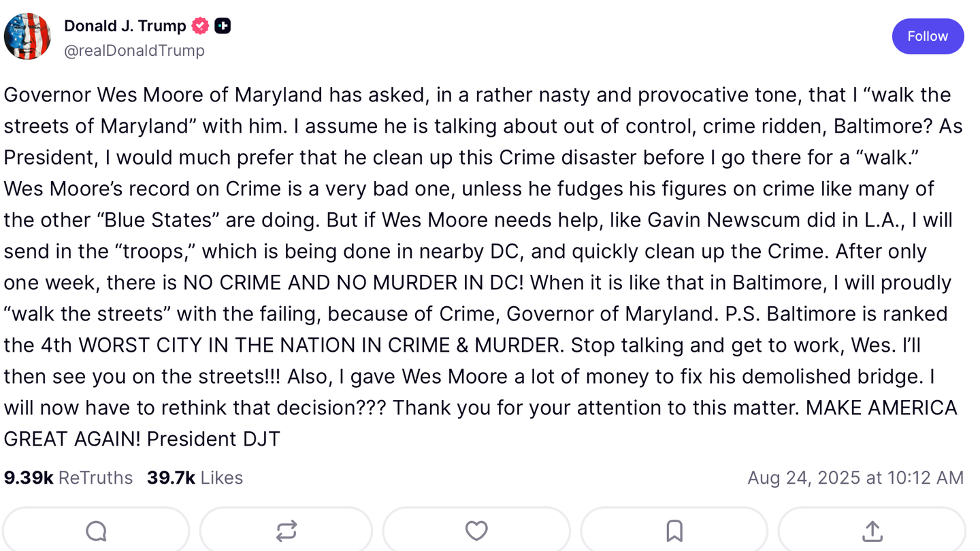
Task: Follow the realDonaldTrump account
Action: click(x=928, y=36)
